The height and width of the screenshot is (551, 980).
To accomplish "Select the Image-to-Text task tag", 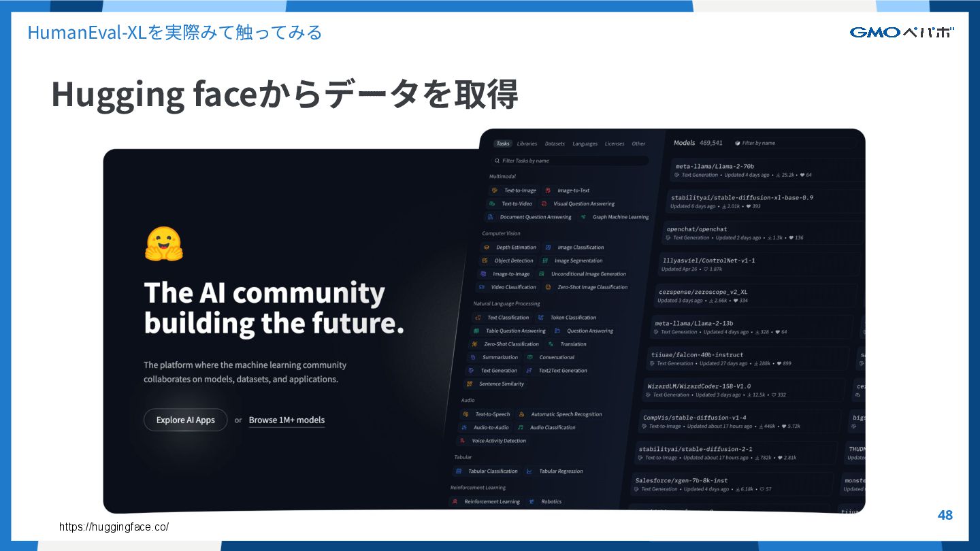I will [x=568, y=190].
